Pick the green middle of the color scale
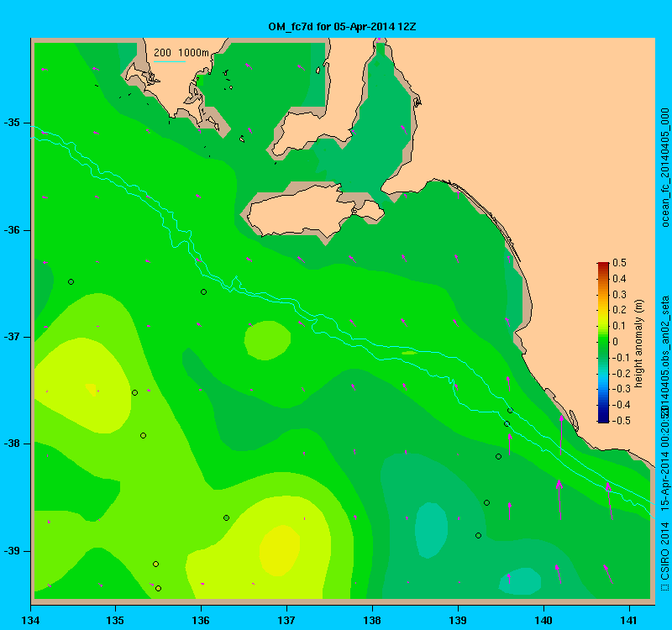This screenshot has height=630, width=672. click(603, 342)
